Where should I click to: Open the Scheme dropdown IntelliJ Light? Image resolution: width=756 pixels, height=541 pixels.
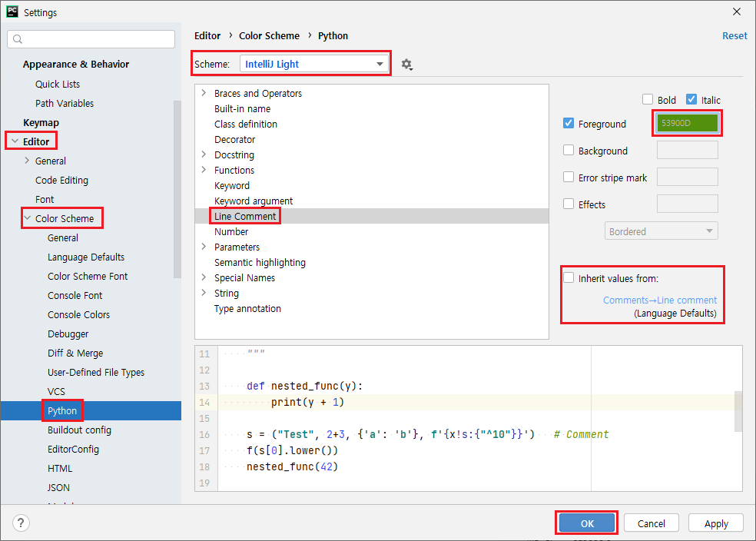click(x=314, y=64)
